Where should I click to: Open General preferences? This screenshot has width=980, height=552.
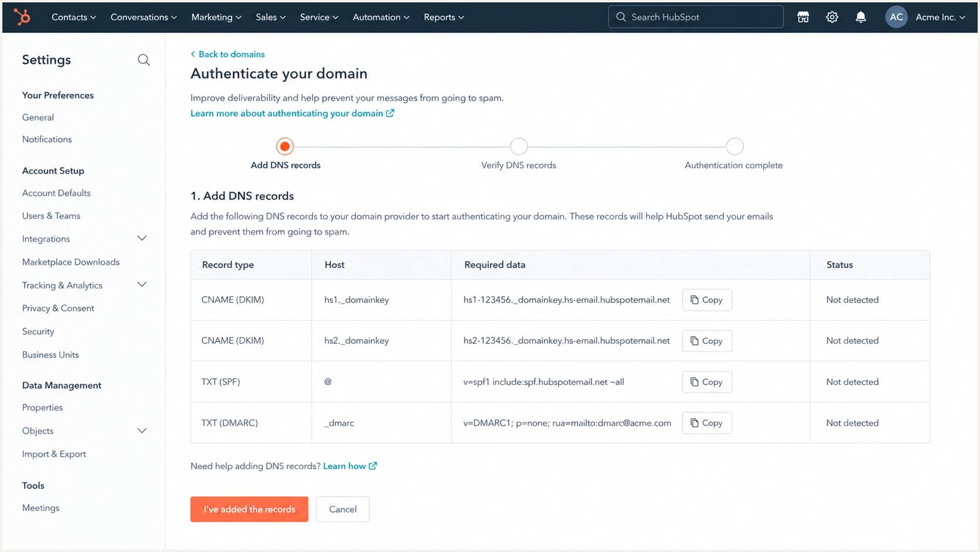(x=38, y=117)
